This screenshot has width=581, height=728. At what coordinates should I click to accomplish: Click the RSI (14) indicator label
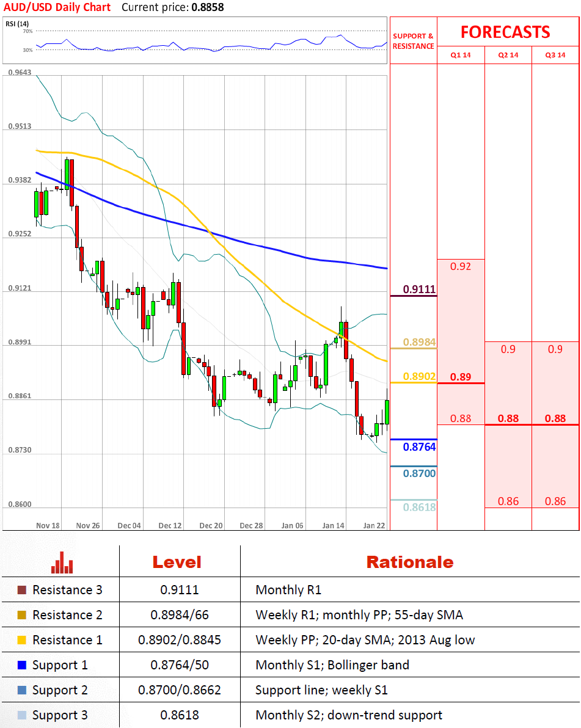click(x=17, y=24)
